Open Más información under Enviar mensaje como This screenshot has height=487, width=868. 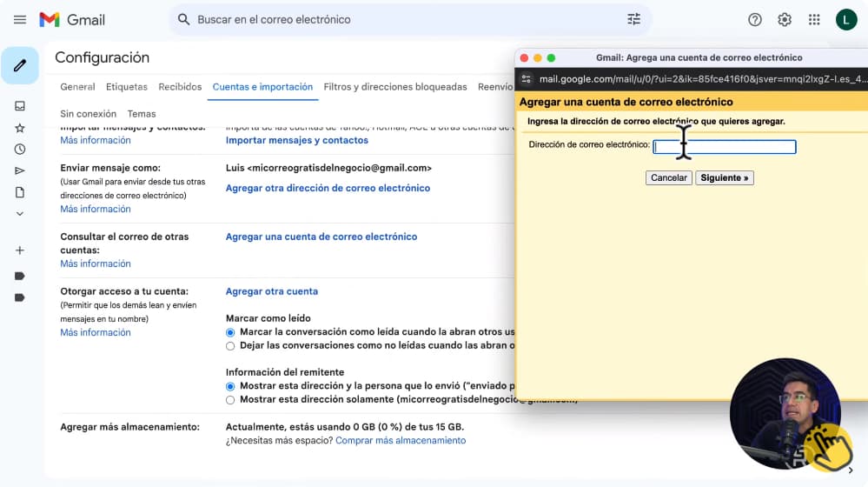(96, 209)
